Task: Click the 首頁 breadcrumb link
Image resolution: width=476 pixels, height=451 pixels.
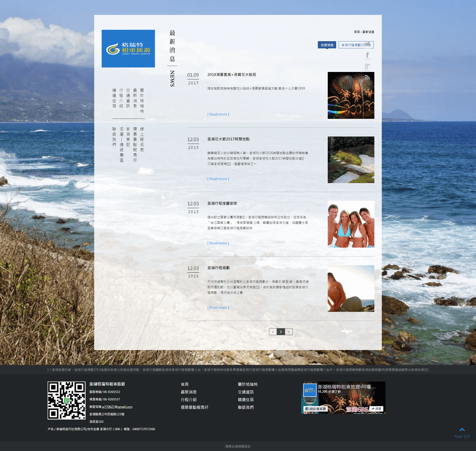Action: point(357,32)
